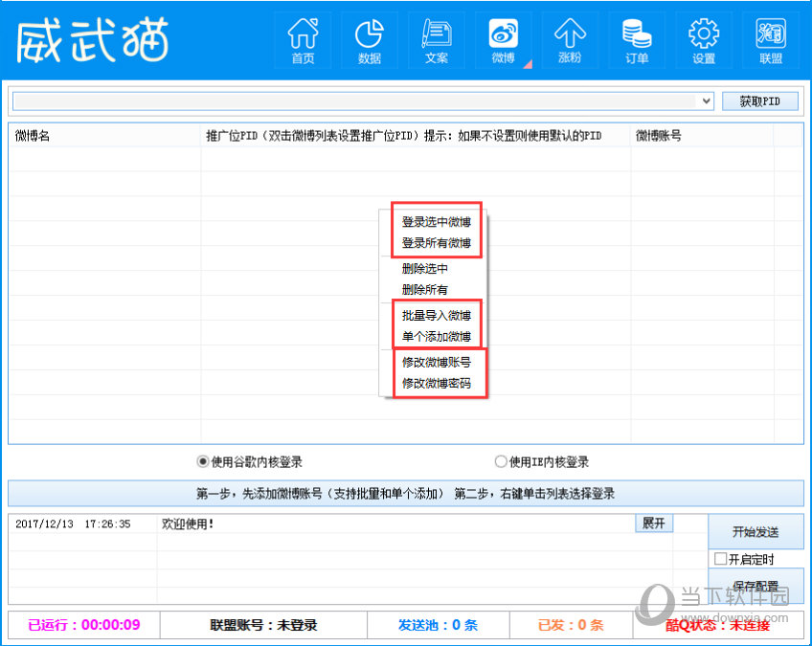Choose 批量导入微博 from context menu
This screenshot has height=646, width=812.
436,315
